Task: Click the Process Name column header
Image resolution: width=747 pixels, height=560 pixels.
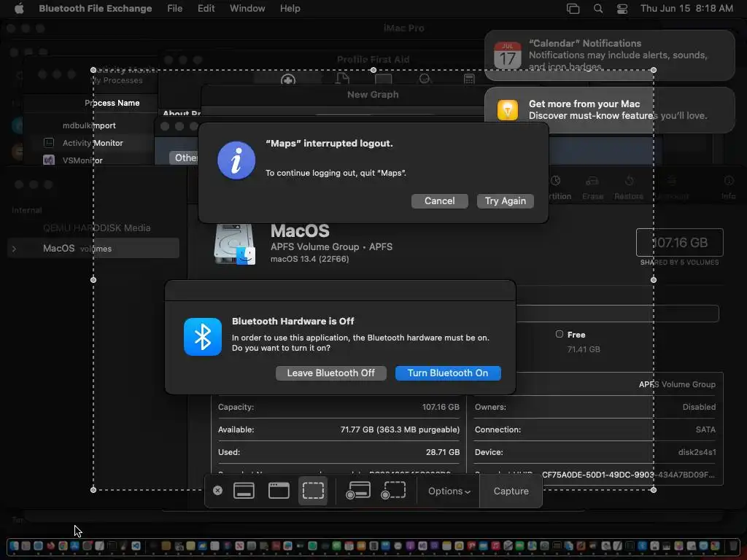Action: coord(112,103)
